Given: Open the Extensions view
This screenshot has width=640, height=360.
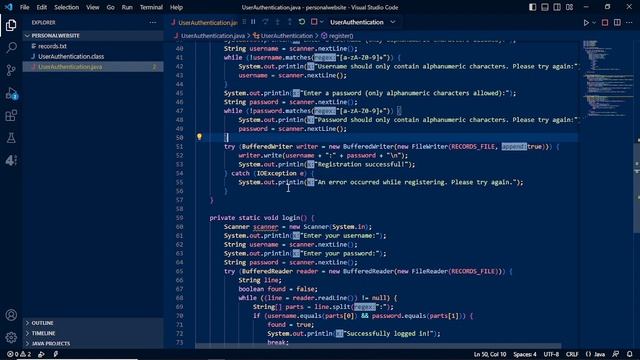Looking at the screenshot, I should click(11, 116).
